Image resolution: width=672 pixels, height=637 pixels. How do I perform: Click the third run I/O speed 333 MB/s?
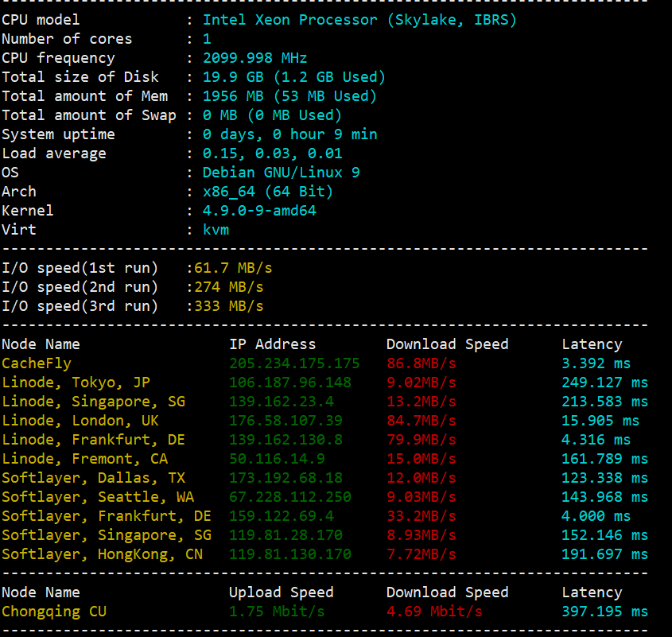pyautogui.click(x=229, y=306)
